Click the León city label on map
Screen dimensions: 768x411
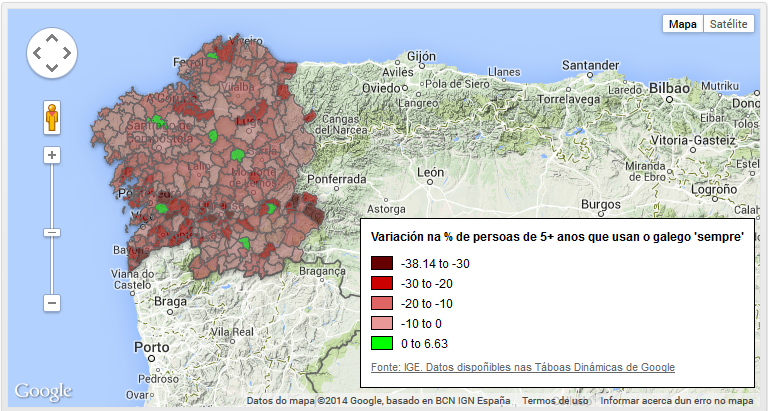[x=430, y=173]
